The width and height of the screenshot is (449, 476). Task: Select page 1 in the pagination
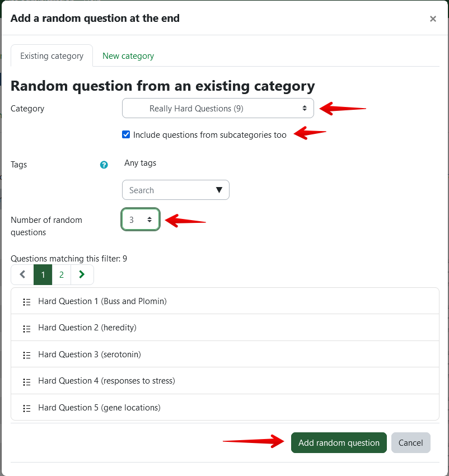point(43,274)
